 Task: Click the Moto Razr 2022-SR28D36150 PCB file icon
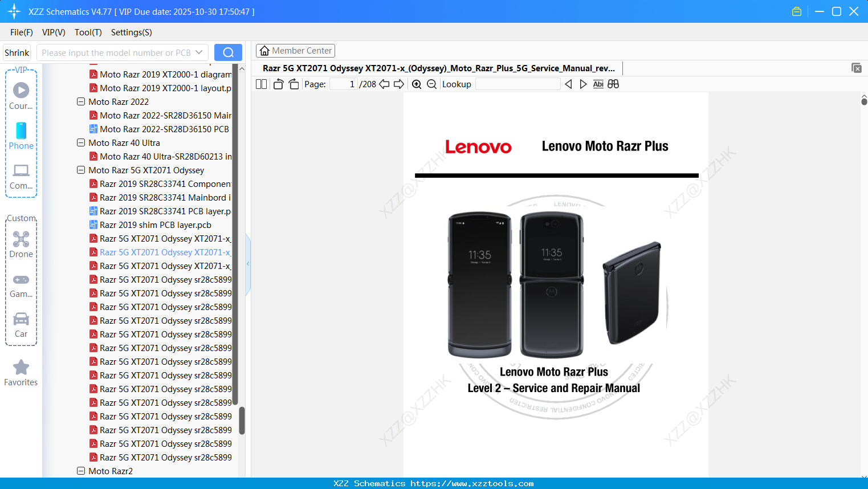pyautogui.click(x=93, y=129)
